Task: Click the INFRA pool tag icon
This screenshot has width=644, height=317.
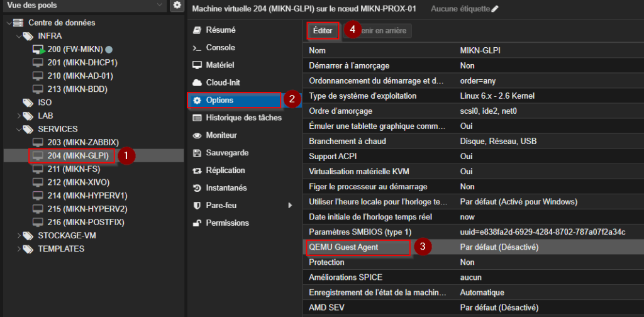Action: click(28, 36)
